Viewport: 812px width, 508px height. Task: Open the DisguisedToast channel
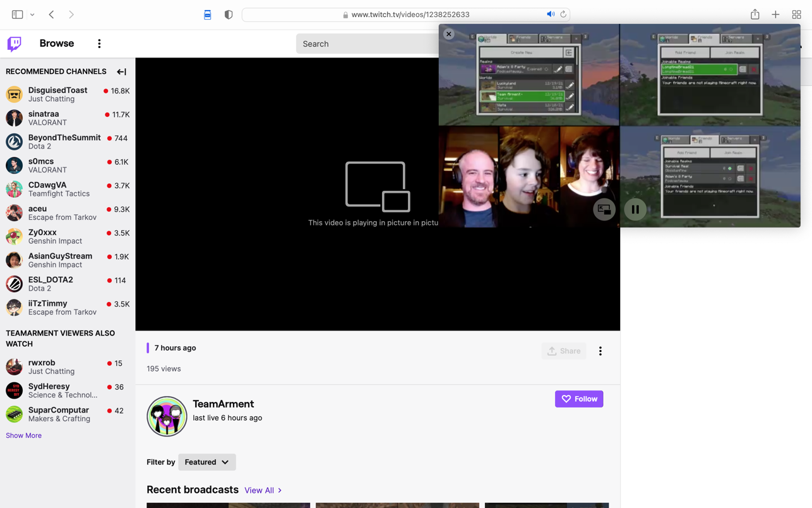57,90
